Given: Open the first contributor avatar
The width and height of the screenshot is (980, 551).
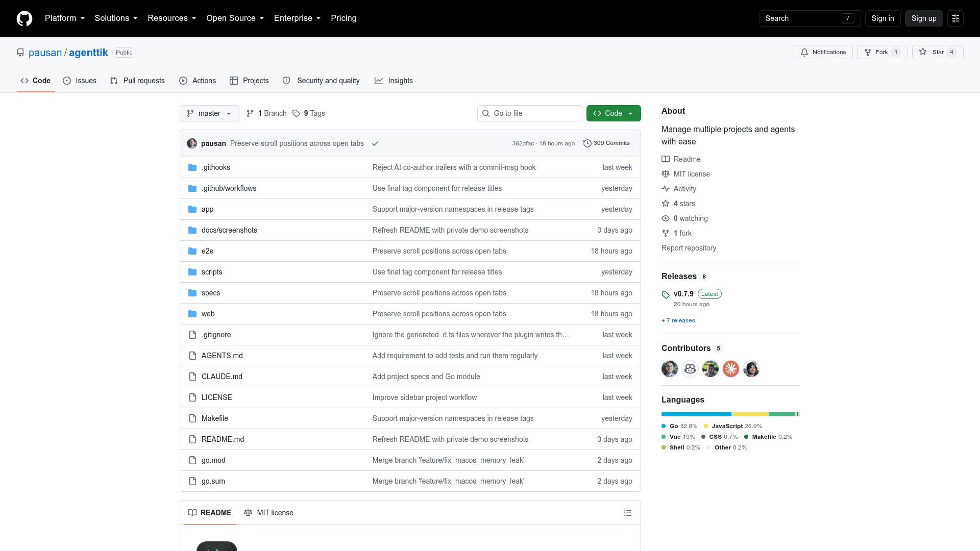Looking at the screenshot, I should 670,368.
